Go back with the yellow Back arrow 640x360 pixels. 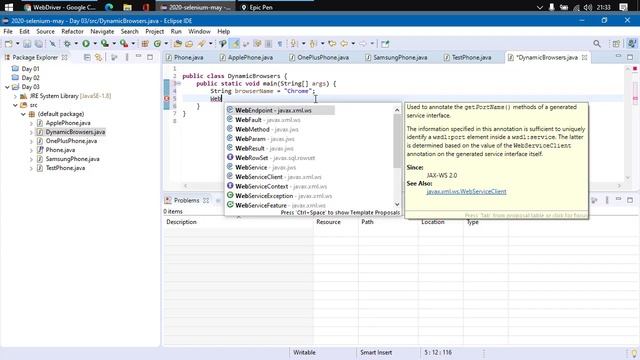[x=344, y=44]
